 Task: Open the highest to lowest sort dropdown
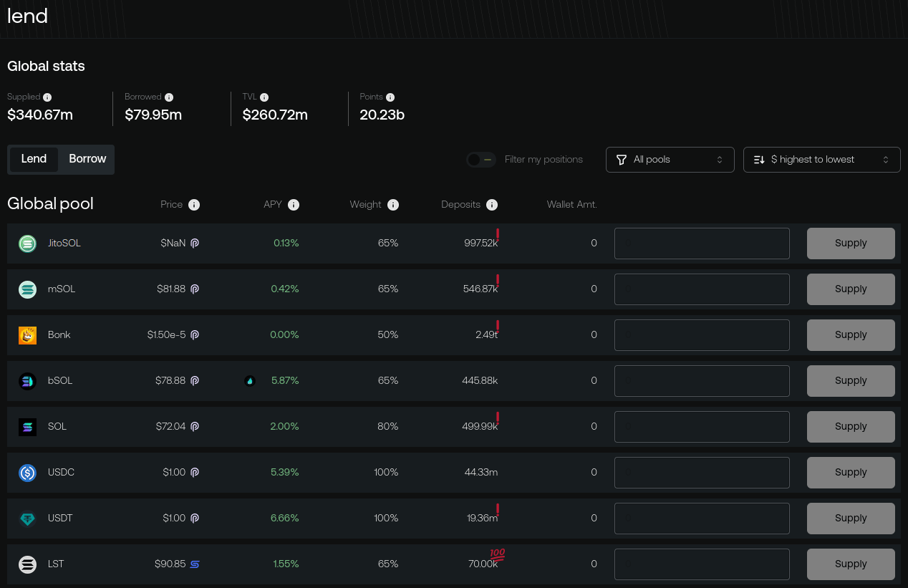[821, 160]
